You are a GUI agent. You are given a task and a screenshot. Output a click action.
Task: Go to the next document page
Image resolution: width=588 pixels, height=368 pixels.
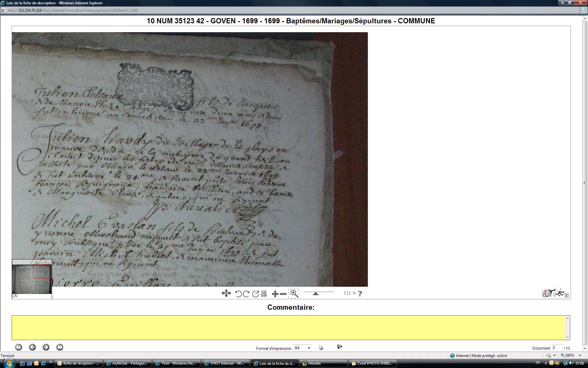pyautogui.click(x=46, y=347)
